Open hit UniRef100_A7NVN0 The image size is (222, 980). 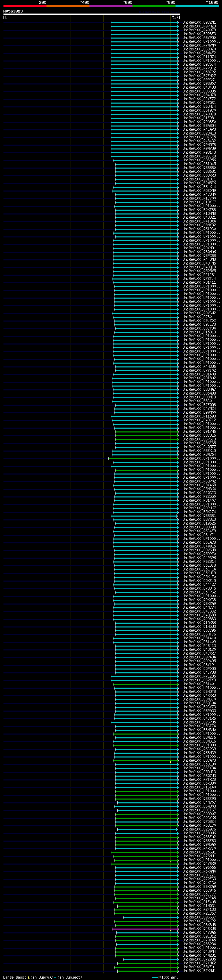199,45
